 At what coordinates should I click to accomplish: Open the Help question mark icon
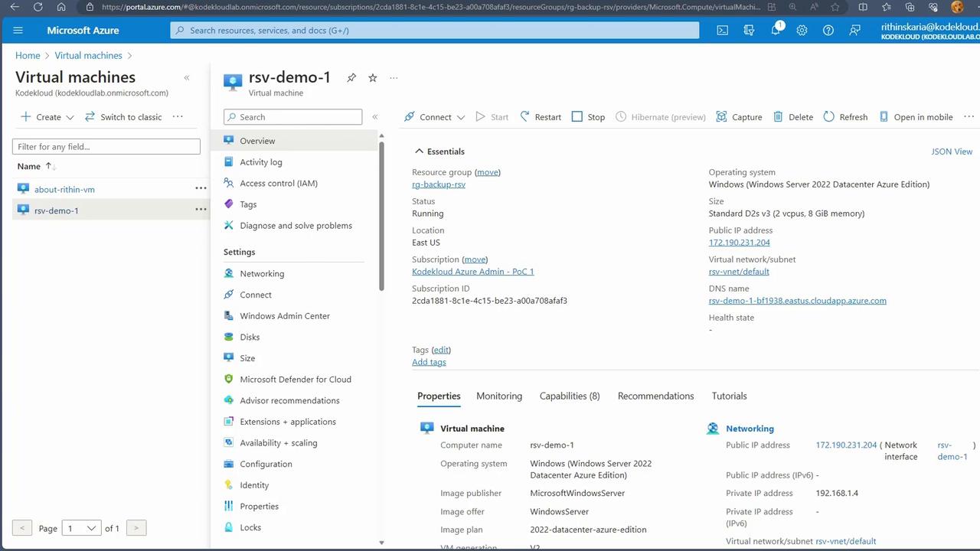pos(828,31)
